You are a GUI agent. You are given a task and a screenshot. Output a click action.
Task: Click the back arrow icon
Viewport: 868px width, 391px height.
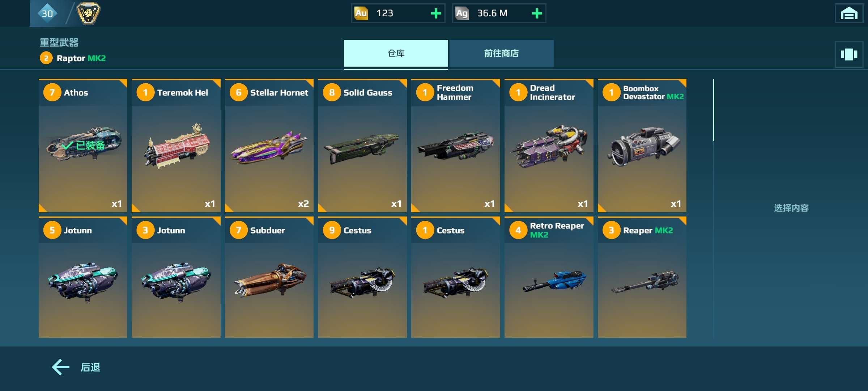pyautogui.click(x=60, y=367)
